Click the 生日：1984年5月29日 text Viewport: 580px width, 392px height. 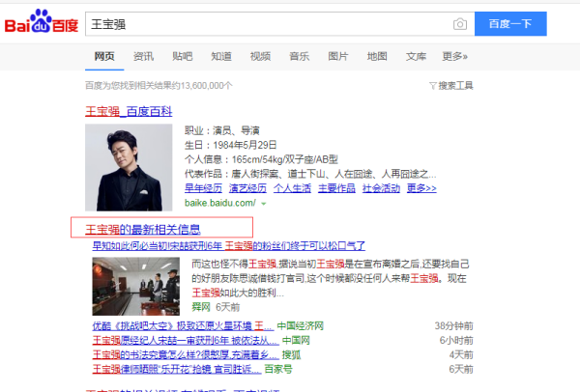[230, 145]
